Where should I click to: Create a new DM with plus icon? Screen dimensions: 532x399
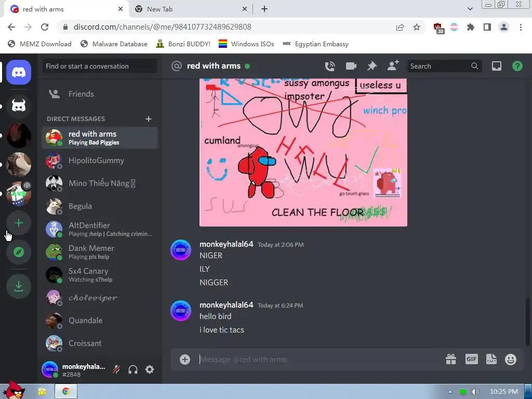(x=148, y=119)
